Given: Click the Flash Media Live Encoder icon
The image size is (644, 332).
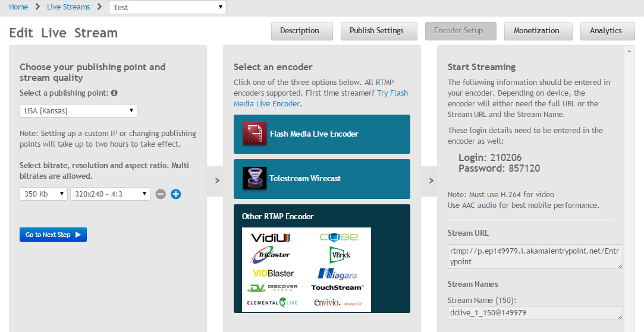Looking at the screenshot, I should coord(254,134).
